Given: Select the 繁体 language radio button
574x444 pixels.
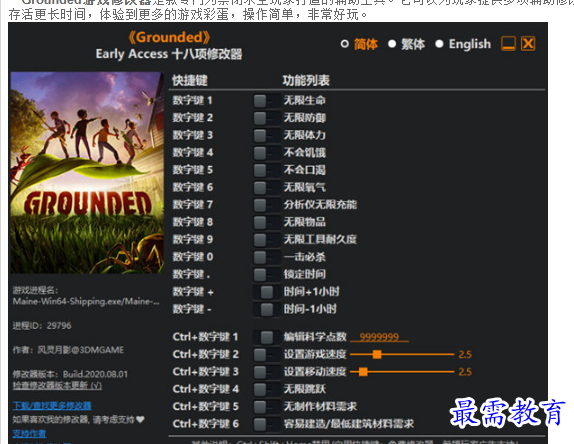Looking at the screenshot, I should (x=392, y=44).
